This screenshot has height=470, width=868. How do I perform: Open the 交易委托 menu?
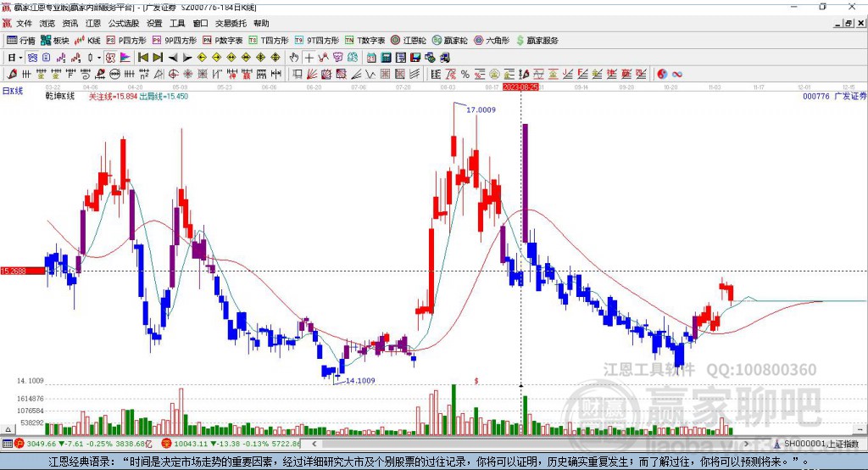(231, 23)
